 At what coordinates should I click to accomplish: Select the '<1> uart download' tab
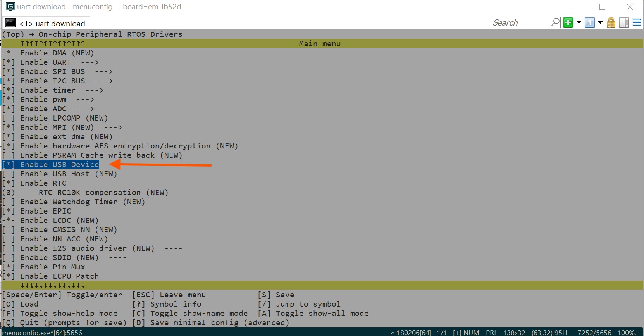pyautogui.click(x=52, y=24)
